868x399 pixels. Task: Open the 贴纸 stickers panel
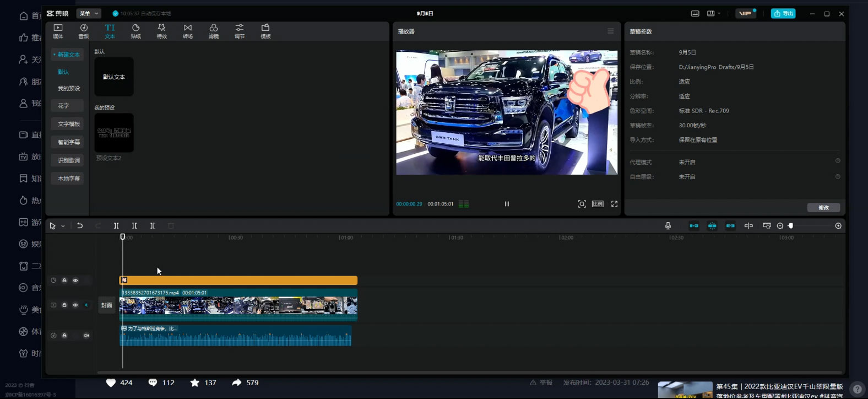(135, 31)
